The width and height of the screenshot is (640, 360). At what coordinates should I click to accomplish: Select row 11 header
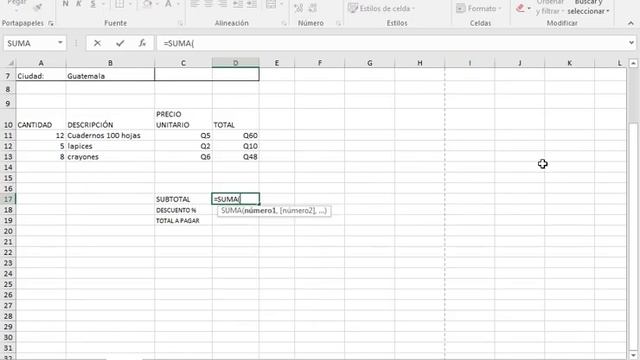tap(8, 136)
